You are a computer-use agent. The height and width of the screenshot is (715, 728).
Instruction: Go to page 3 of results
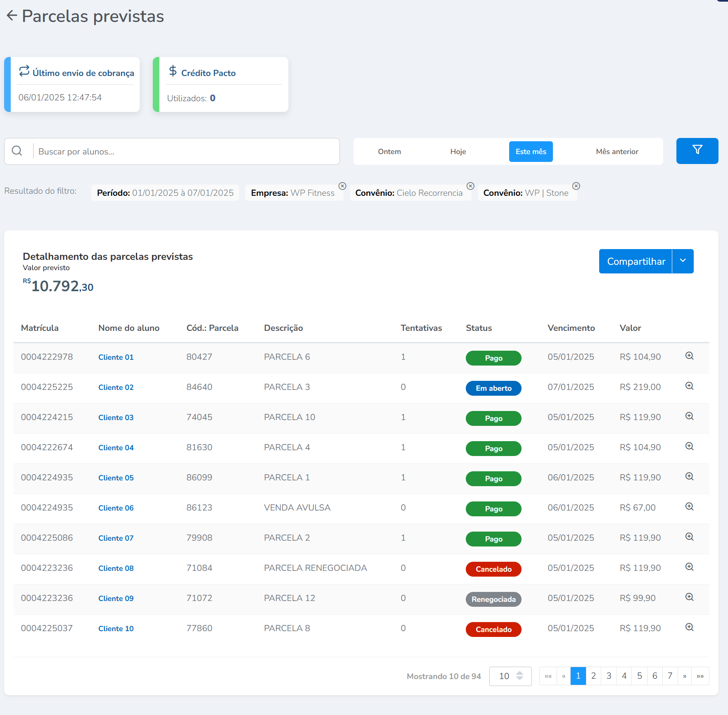[608, 676]
